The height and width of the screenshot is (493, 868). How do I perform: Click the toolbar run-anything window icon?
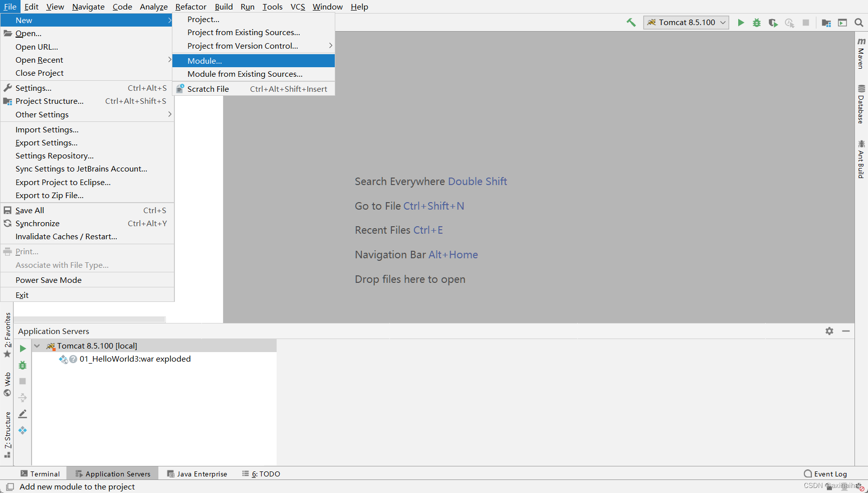pos(842,23)
